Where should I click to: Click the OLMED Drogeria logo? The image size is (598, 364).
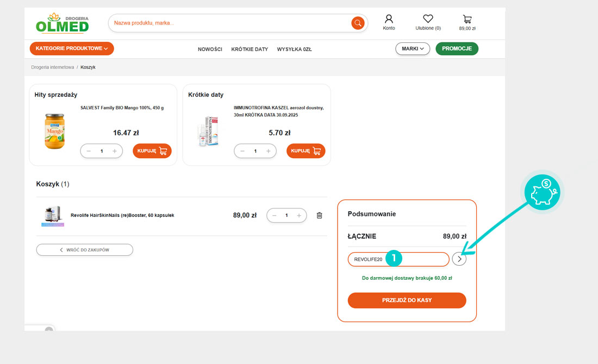coord(63,23)
